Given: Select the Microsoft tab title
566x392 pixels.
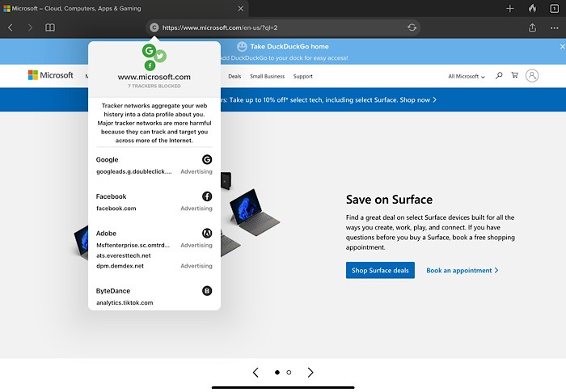Looking at the screenshot, I should click(x=76, y=8).
